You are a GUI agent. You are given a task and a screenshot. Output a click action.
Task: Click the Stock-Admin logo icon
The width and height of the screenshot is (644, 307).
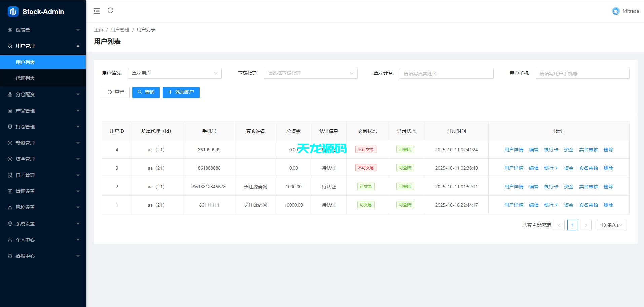tap(13, 12)
